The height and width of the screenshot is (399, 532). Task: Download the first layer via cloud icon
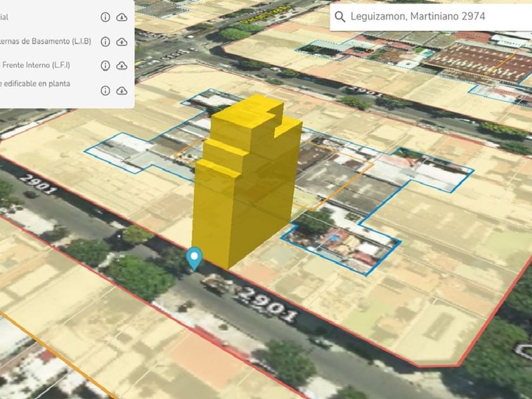click(x=122, y=17)
